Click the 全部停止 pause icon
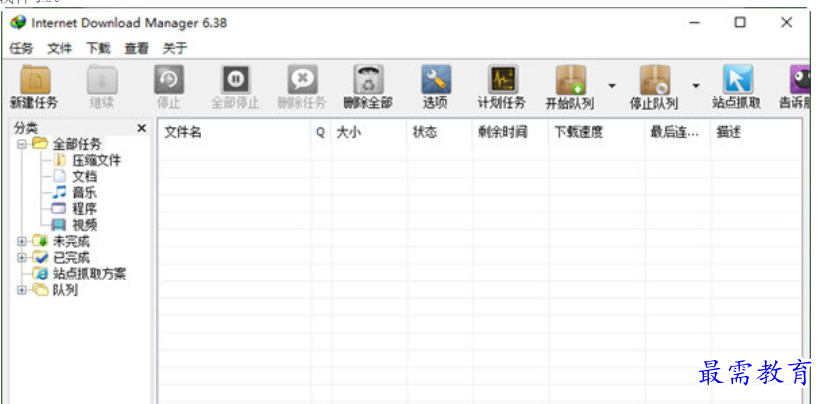Viewport: 820px width, 404px height. click(x=235, y=80)
